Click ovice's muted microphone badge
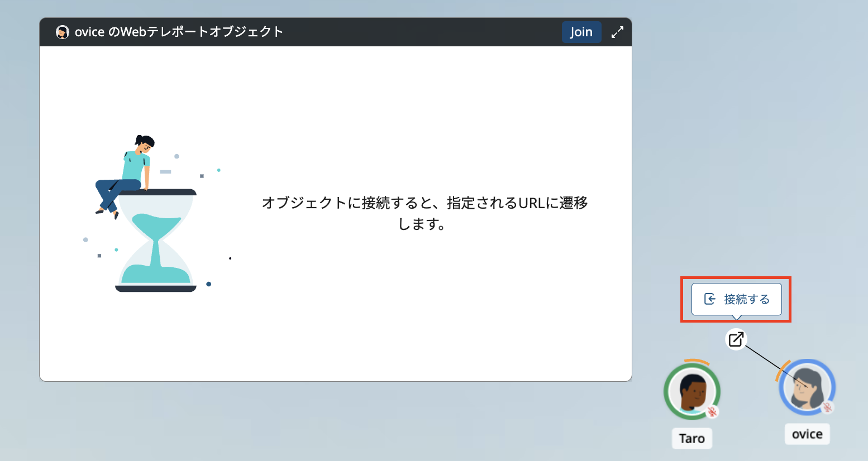Image resolution: width=868 pixels, height=461 pixels. pos(827,407)
